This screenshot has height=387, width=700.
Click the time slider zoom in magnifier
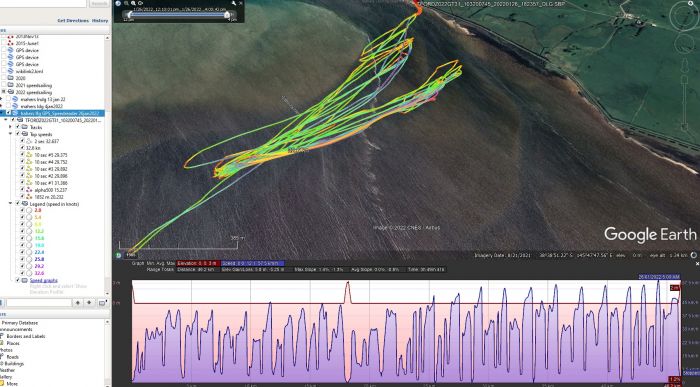point(133,3)
